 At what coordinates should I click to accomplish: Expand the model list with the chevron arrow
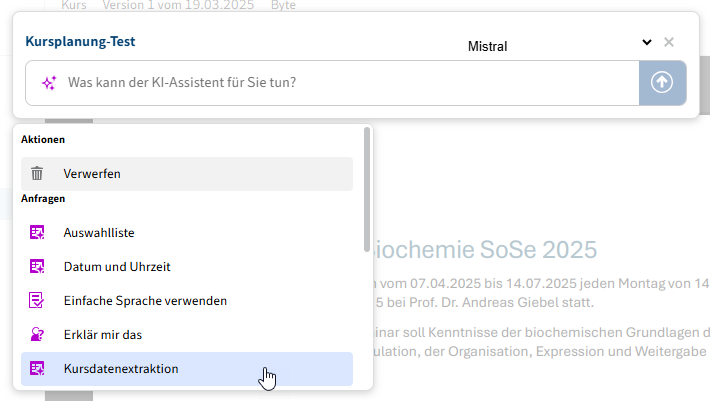coord(647,42)
